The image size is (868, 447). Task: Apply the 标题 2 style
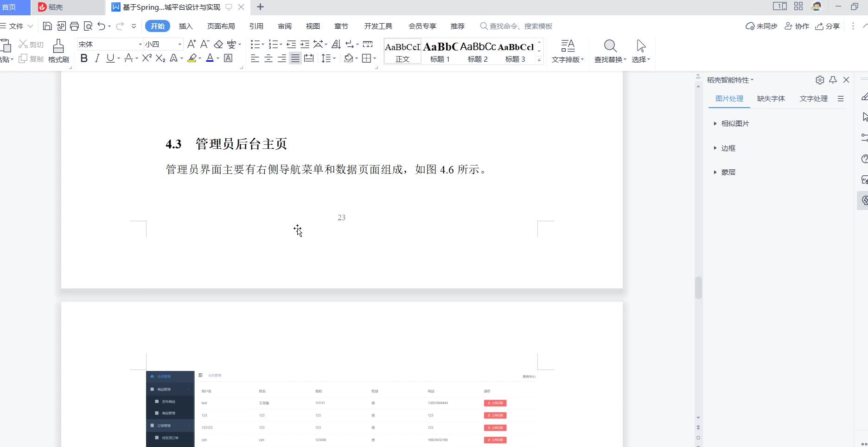478,51
